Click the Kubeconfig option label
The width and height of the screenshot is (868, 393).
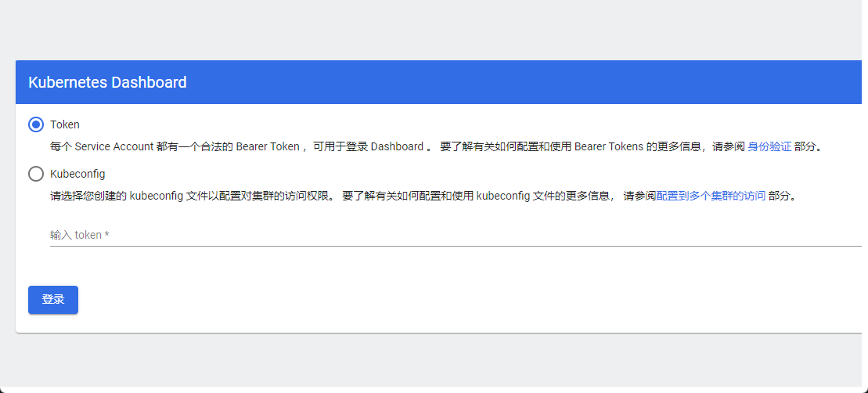point(77,174)
